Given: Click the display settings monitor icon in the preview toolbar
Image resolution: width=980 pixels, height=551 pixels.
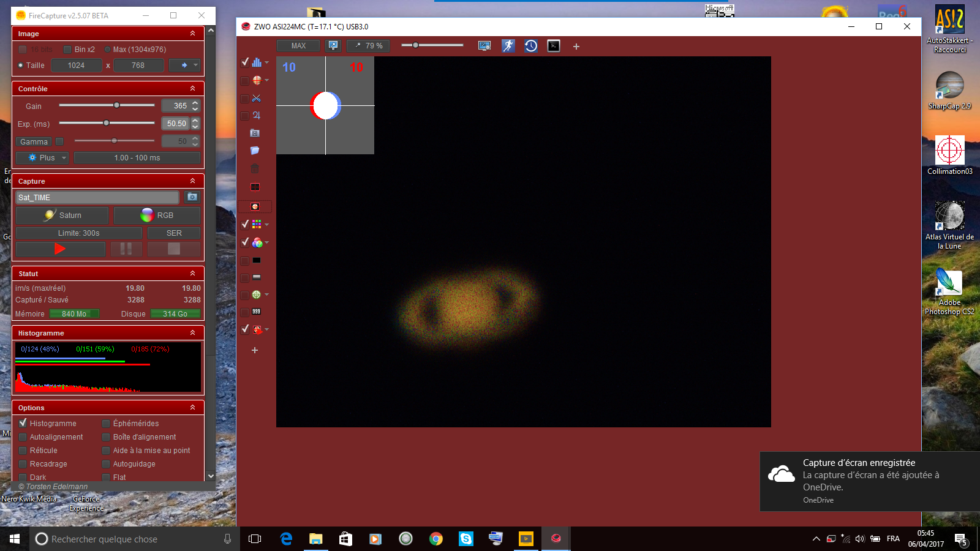Looking at the screenshot, I should point(484,46).
